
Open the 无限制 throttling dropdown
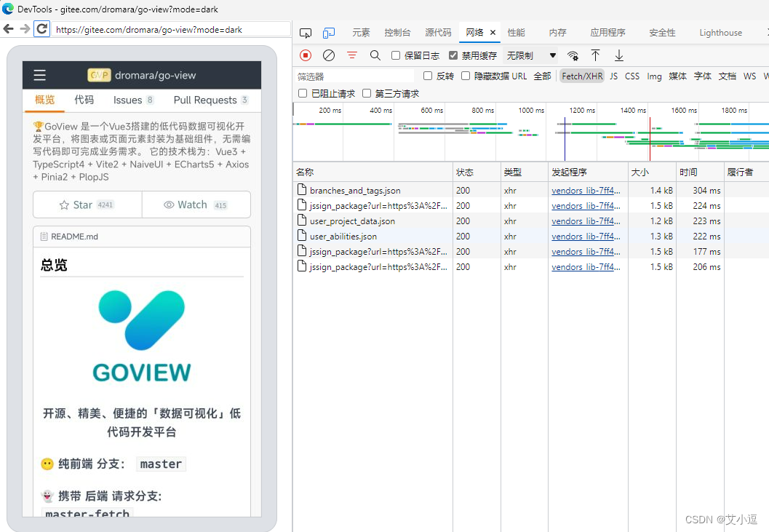[531, 55]
